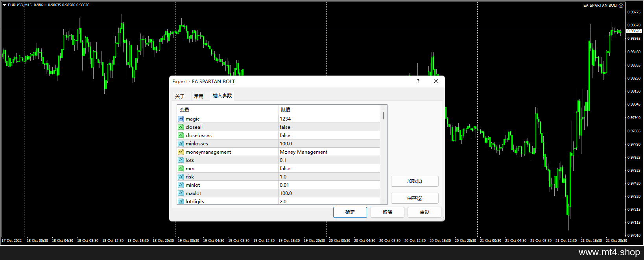Select the risk value 1.0

click(329, 177)
